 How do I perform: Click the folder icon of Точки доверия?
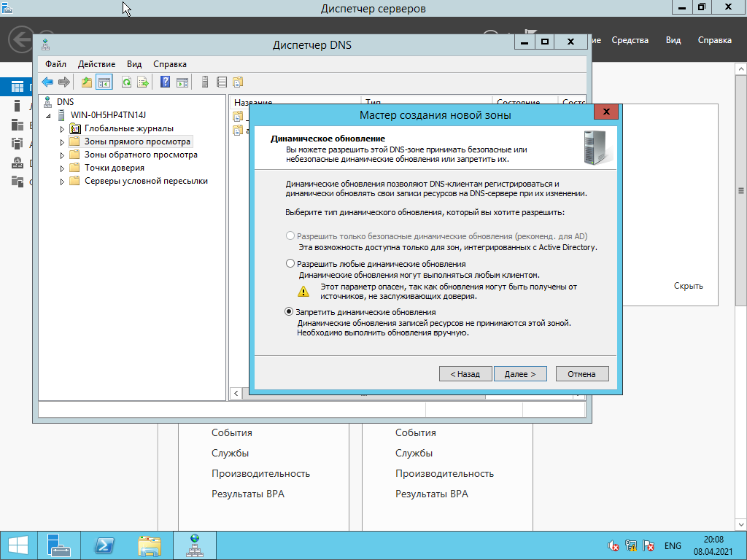(x=74, y=168)
